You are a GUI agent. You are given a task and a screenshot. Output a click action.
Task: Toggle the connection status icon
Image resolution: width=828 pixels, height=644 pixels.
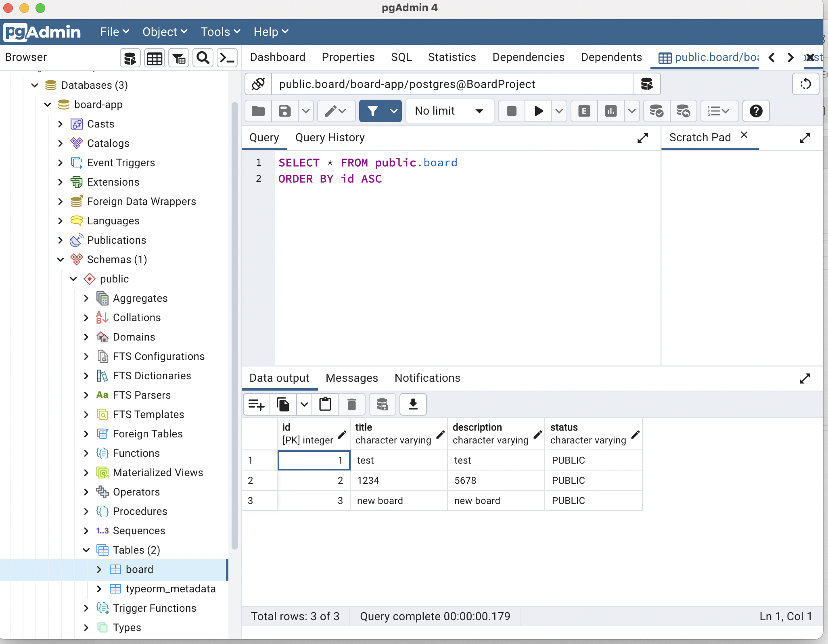pyautogui.click(x=258, y=84)
